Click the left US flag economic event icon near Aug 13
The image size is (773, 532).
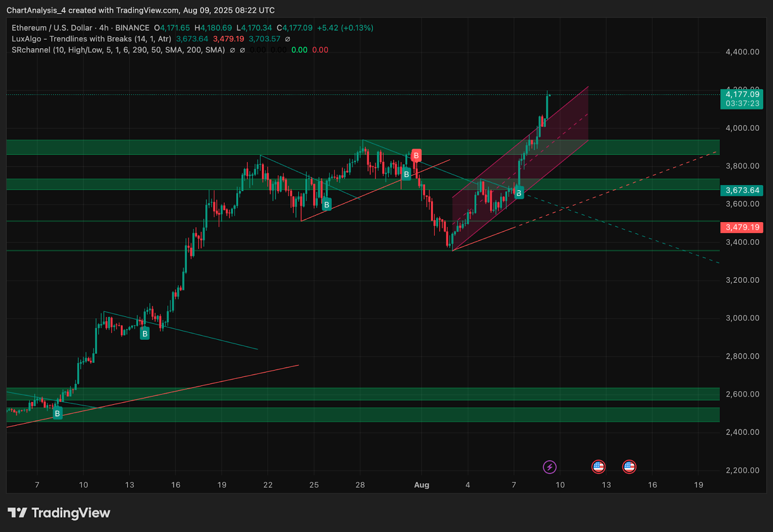click(x=599, y=467)
